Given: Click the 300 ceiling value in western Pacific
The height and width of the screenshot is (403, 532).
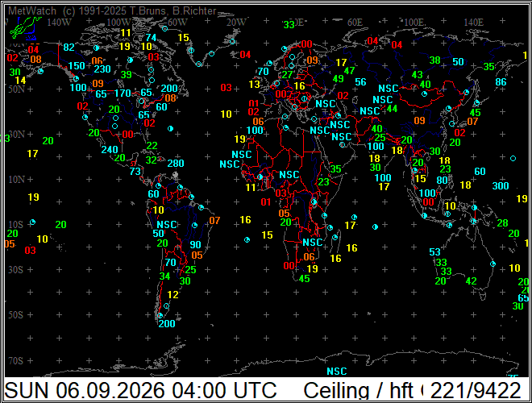Looking at the screenshot, I should click(501, 186).
